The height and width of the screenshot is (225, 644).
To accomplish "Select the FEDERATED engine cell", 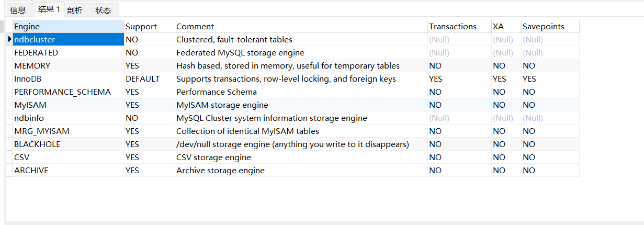I will click(x=68, y=53).
